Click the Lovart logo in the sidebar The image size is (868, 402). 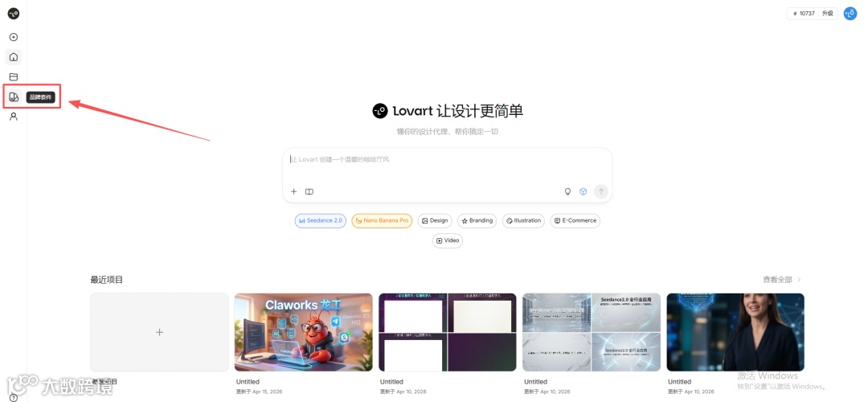[x=14, y=14]
